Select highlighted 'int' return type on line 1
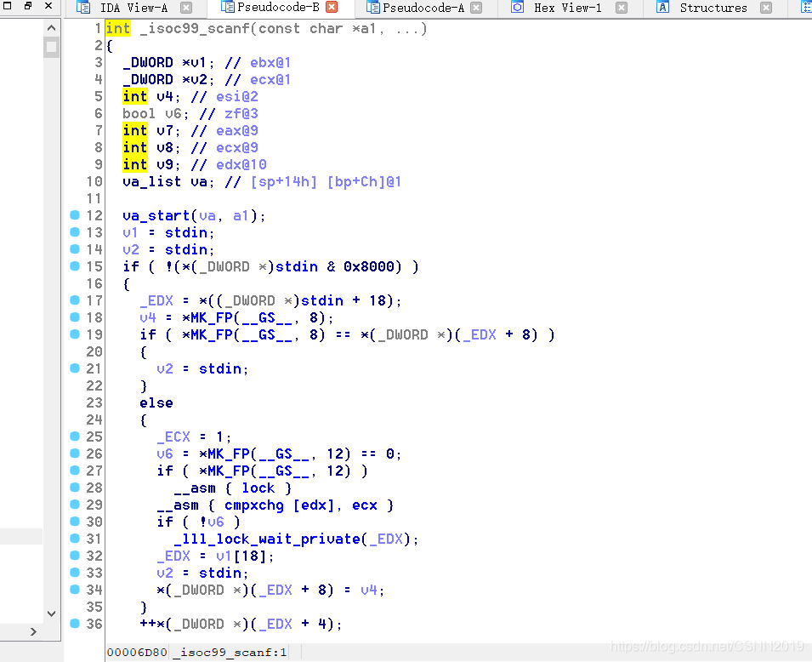 coord(118,29)
